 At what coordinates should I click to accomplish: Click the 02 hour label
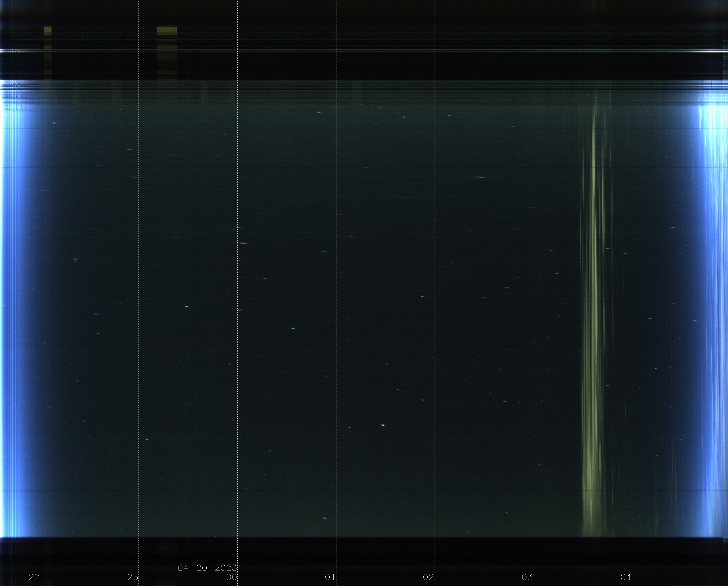pyautogui.click(x=428, y=577)
